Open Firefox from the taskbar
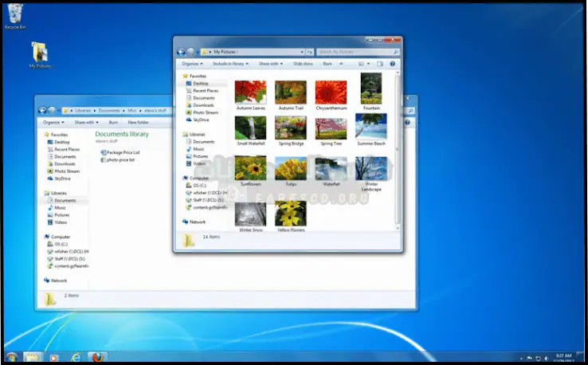 [97, 357]
